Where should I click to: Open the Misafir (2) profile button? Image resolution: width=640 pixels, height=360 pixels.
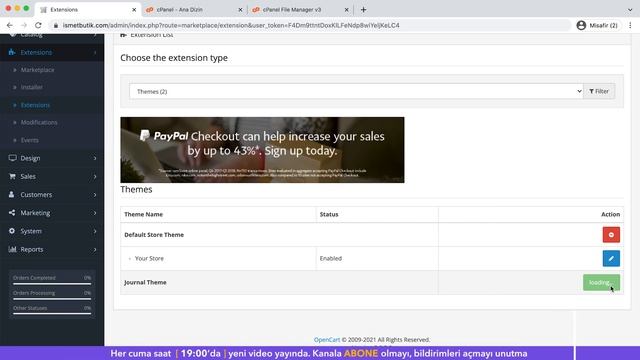(x=597, y=25)
